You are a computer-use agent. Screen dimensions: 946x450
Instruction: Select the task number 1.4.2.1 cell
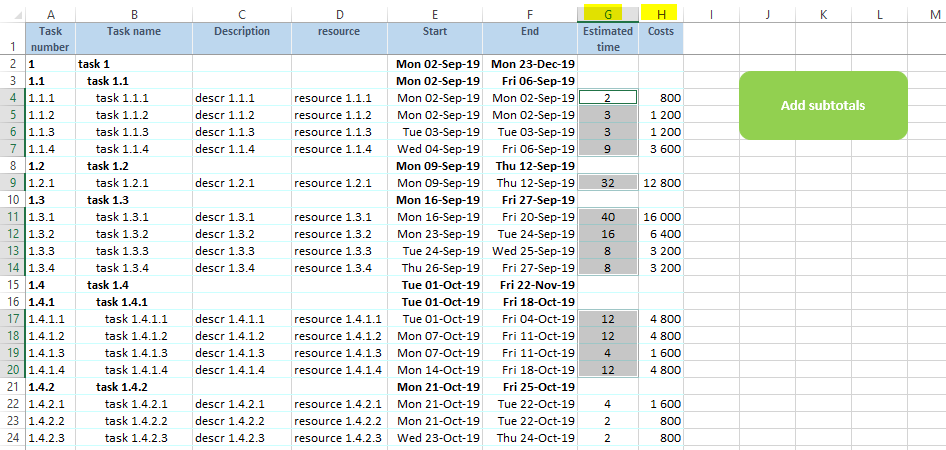tap(51, 404)
